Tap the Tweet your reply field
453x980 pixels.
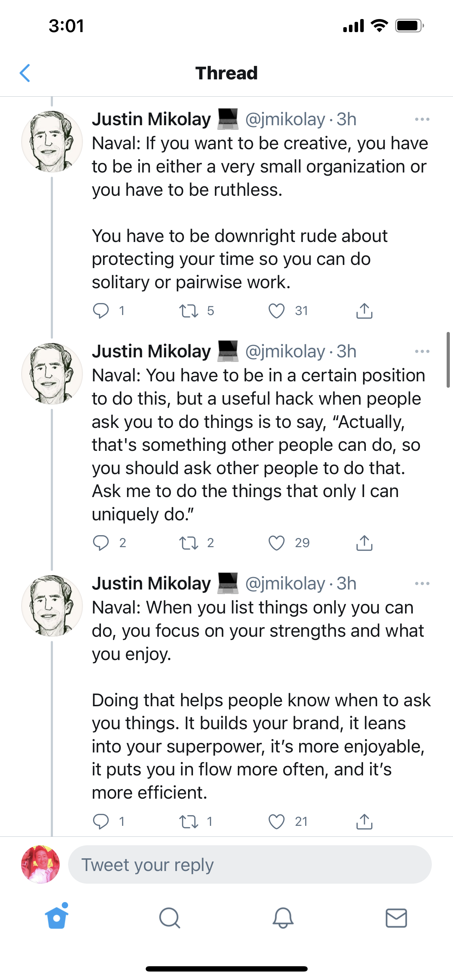point(249,865)
